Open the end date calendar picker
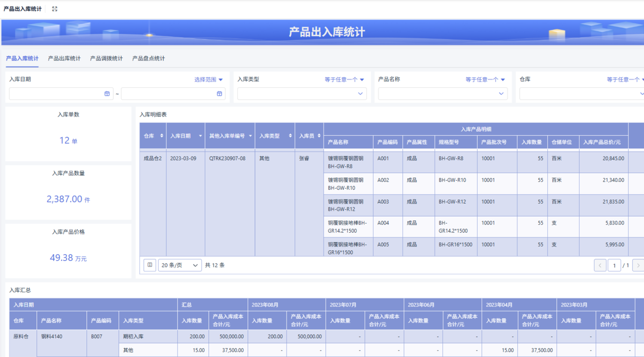The height and width of the screenshot is (357, 644). [219, 94]
